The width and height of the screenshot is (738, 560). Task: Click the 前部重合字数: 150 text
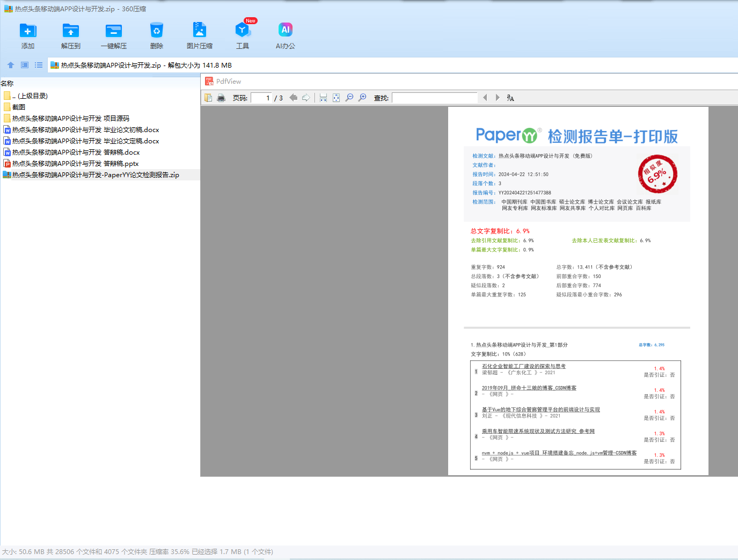(x=579, y=277)
